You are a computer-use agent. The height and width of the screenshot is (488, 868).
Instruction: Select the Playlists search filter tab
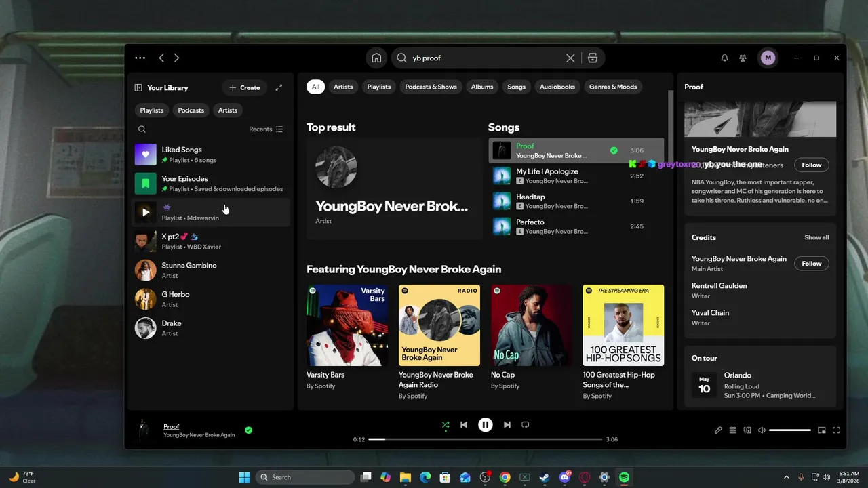coord(379,87)
